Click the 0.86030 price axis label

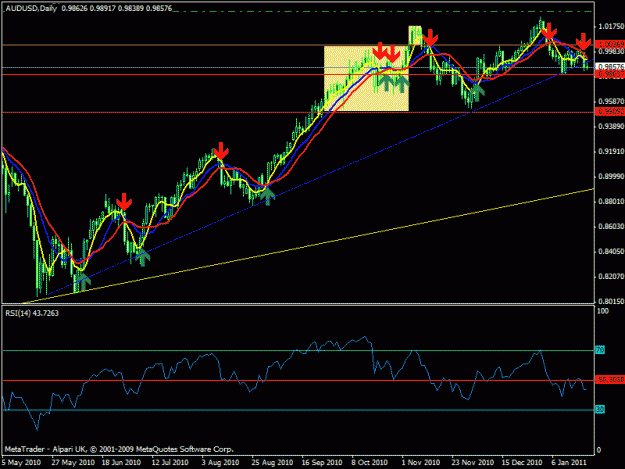click(x=611, y=226)
